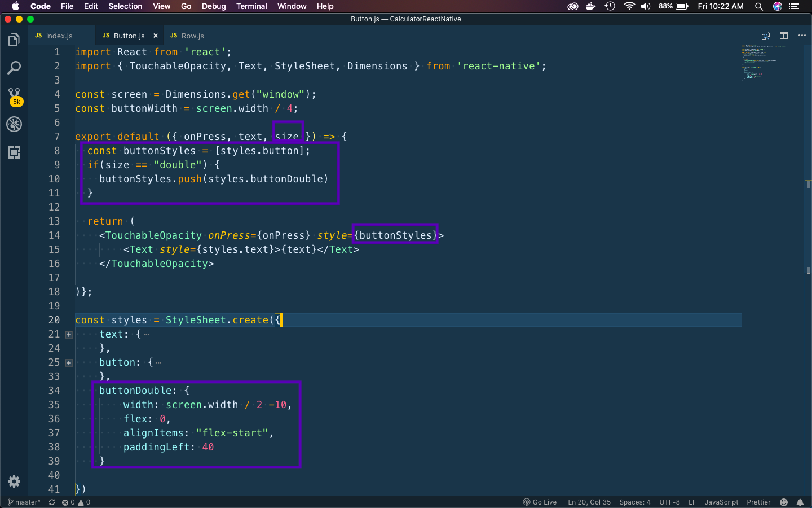Click the Siri icon in the menu bar
Viewport: 812px width, 508px height.
[x=778, y=6]
